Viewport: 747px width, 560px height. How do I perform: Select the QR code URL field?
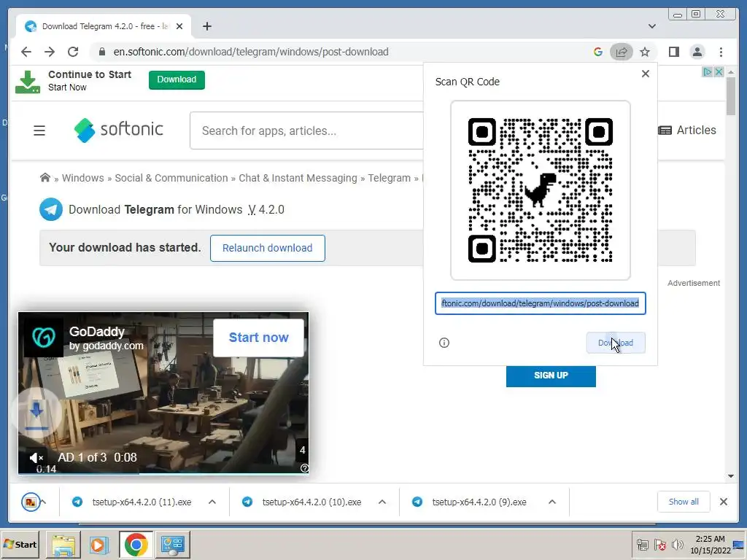[541, 303]
